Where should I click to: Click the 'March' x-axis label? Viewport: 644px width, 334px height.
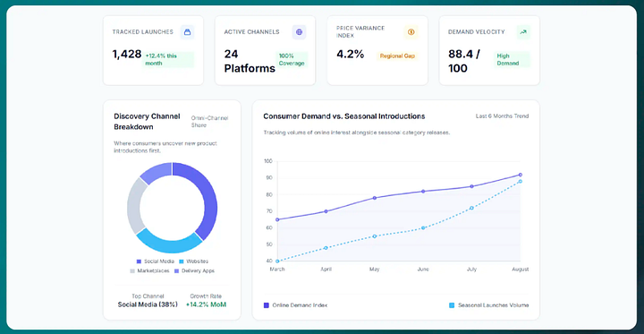(x=277, y=270)
